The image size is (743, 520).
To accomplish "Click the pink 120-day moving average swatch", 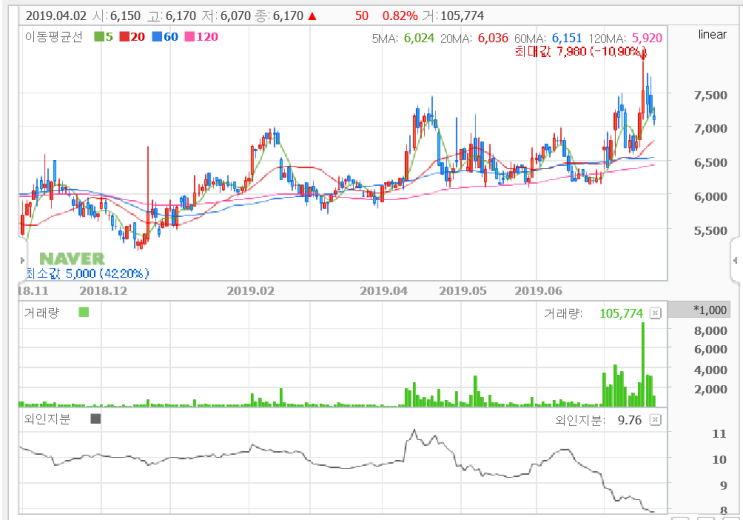I will pyautogui.click(x=190, y=36).
